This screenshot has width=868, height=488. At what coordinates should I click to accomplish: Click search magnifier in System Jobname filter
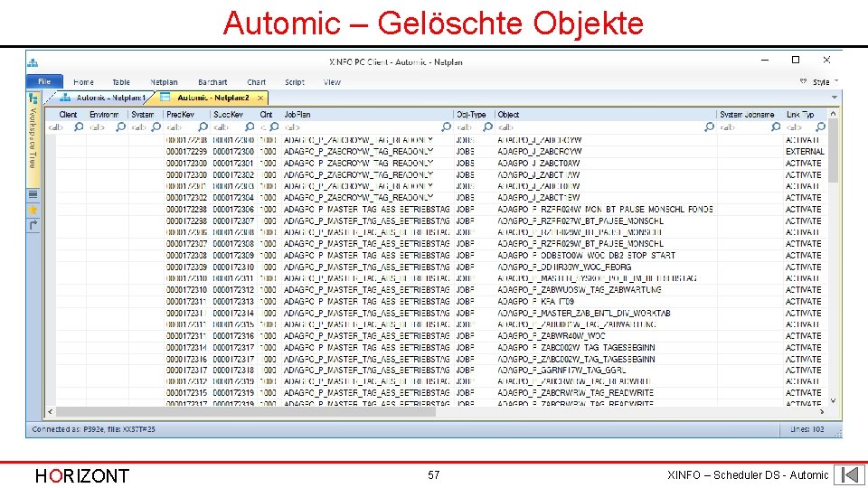776,127
